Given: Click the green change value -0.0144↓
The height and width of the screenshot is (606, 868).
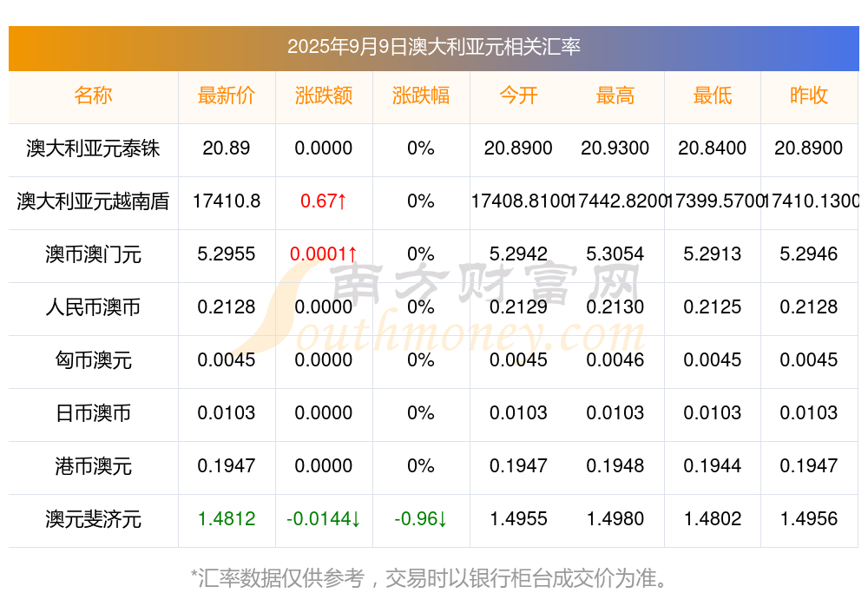Looking at the screenshot, I should [x=324, y=518].
